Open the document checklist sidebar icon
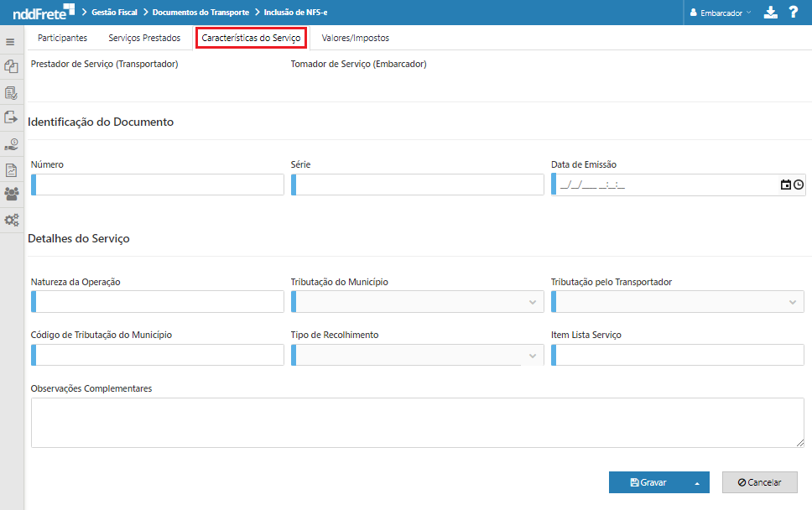Image resolution: width=812 pixels, height=510 pixels. click(11, 92)
